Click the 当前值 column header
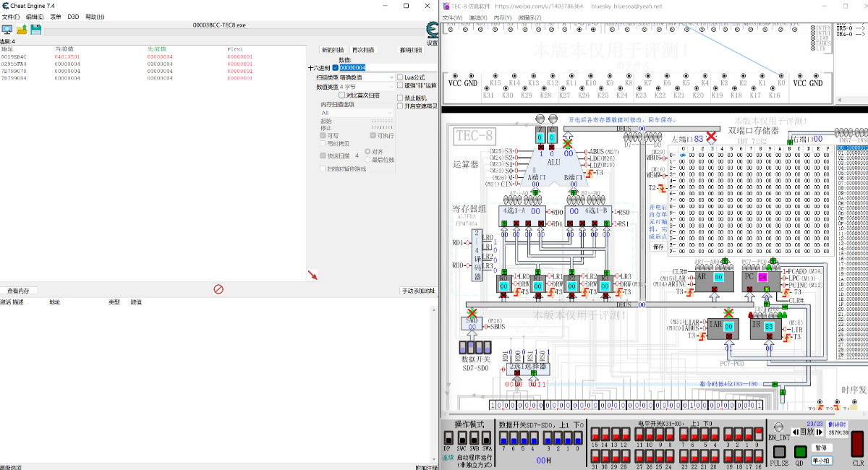Screen dimensions: 868x470 pyautogui.click(x=64, y=49)
